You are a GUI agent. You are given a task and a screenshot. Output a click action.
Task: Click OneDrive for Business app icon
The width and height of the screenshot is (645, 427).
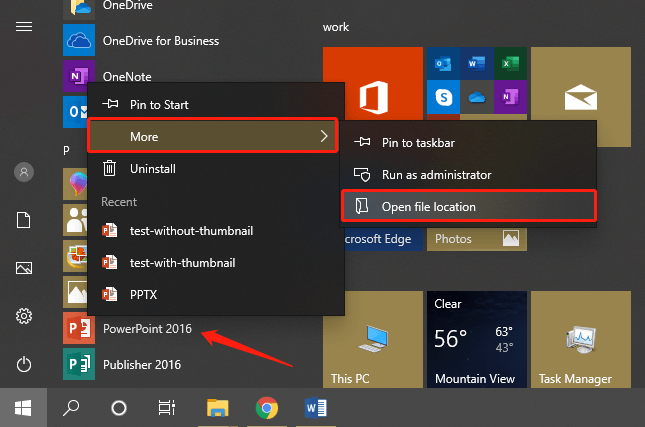tap(79, 40)
